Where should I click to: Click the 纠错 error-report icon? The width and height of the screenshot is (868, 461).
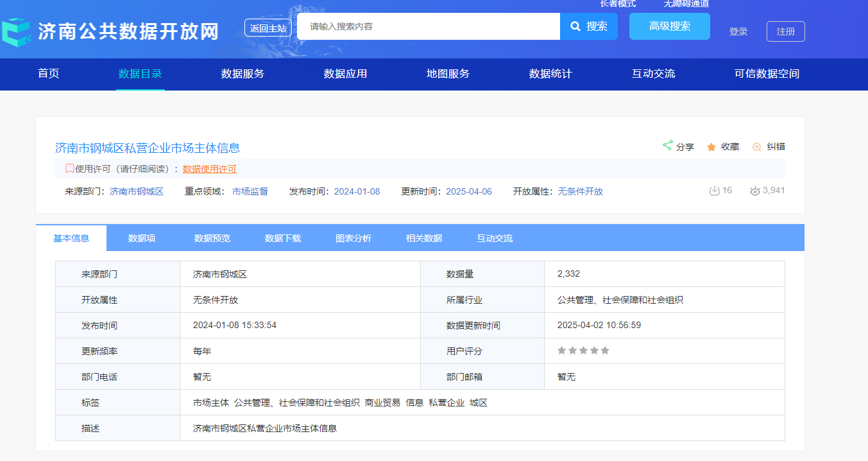click(757, 147)
